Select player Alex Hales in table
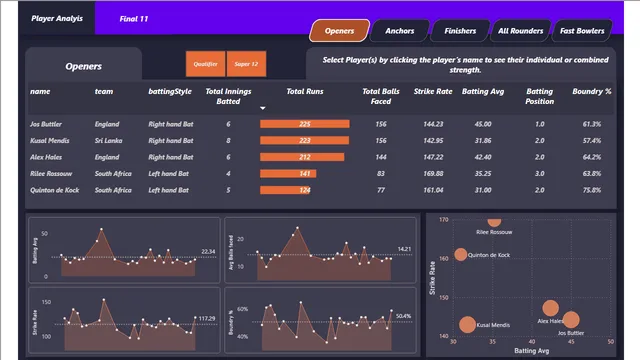Image resolution: width=640 pixels, height=360 pixels. click(x=46, y=157)
